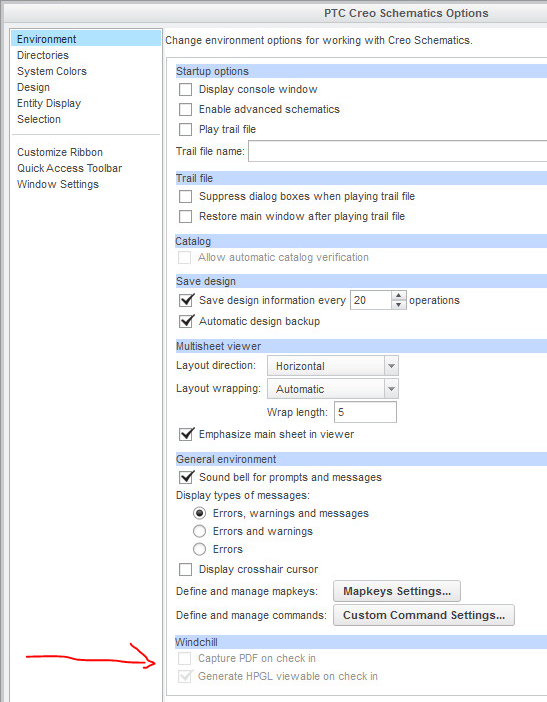Enable Display console window checkbox
The width and height of the screenshot is (547, 702).
pyautogui.click(x=185, y=90)
